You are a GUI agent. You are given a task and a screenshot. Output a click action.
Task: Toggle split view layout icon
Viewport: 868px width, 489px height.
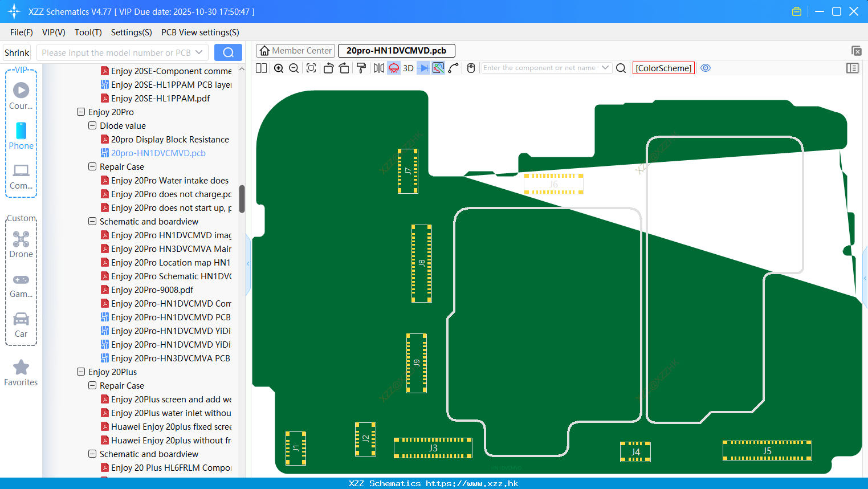pyautogui.click(x=262, y=68)
